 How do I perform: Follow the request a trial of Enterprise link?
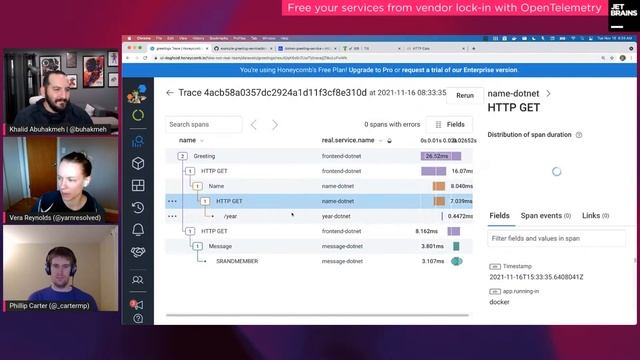(x=459, y=70)
